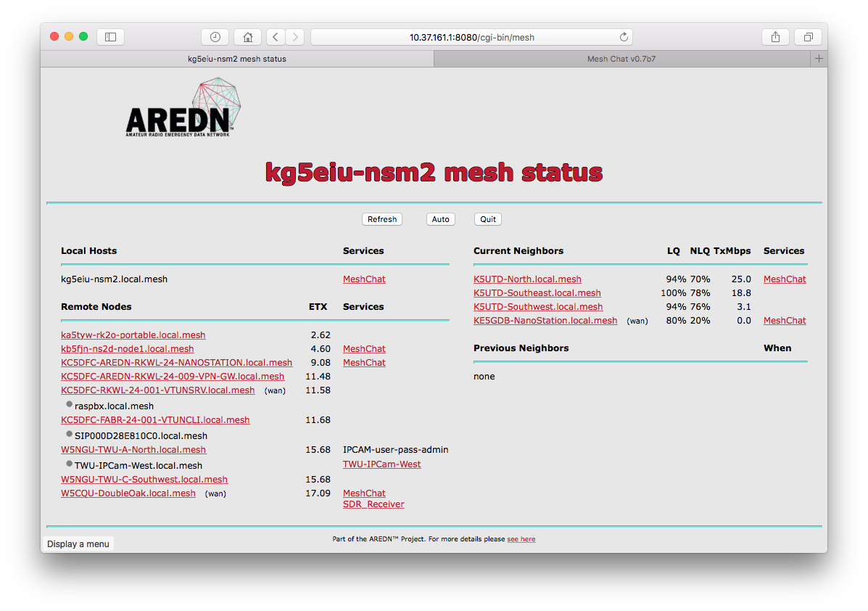Open the SDR_Receiver service link
This screenshot has height=611, width=868.
373,504
